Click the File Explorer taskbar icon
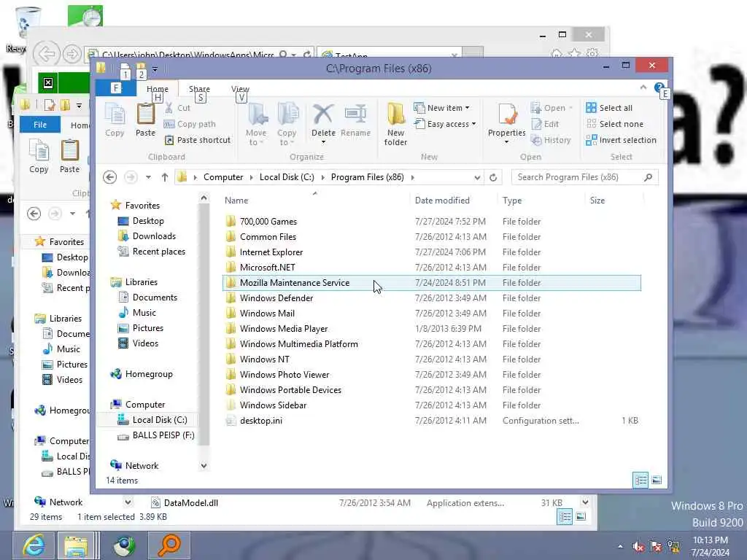 76,545
